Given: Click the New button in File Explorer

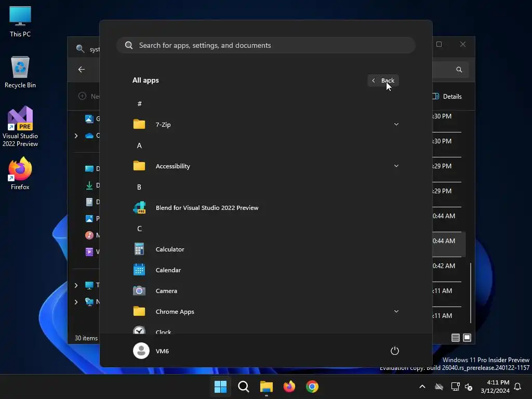Looking at the screenshot, I should [x=89, y=96].
